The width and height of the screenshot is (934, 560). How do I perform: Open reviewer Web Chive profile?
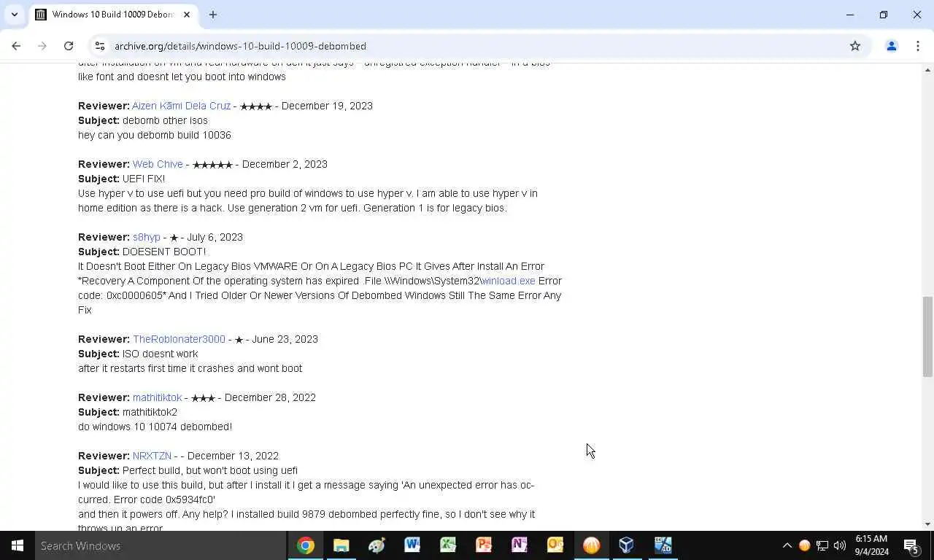click(158, 164)
